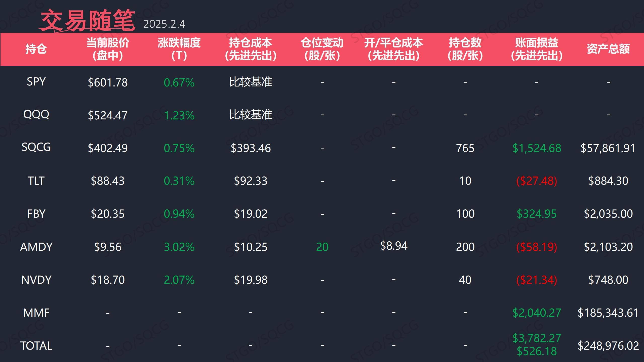Click the 账面损益 column header
This screenshot has height=362, width=644.
click(537, 49)
